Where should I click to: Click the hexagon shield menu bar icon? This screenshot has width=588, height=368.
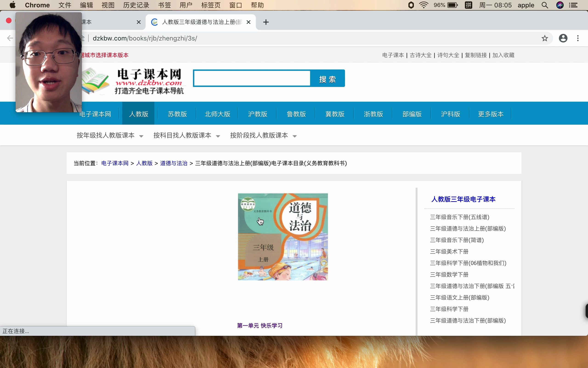pyautogui.click(x=411, y=5)
